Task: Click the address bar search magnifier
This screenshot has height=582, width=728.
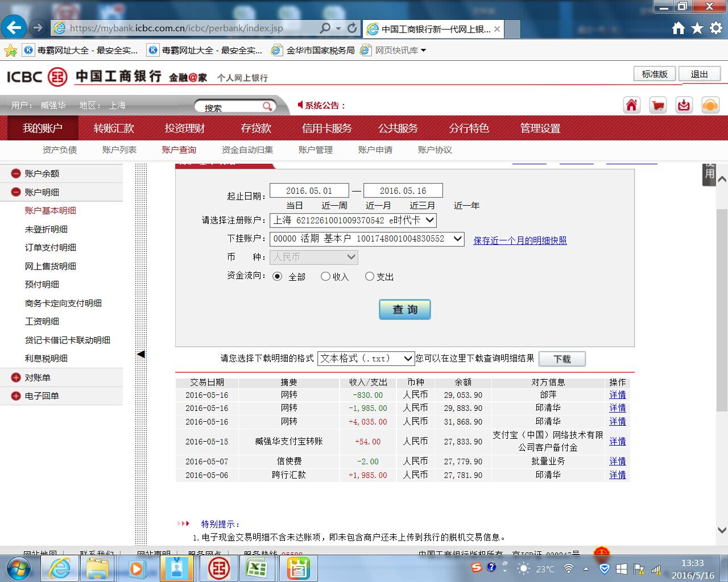Action: click(x=325, y=28)
